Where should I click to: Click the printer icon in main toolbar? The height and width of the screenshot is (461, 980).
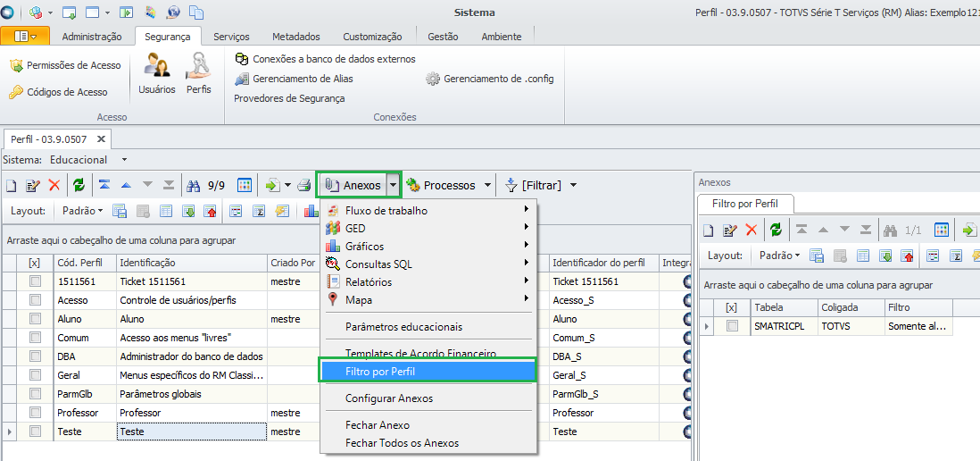click(x=303, y=185)
